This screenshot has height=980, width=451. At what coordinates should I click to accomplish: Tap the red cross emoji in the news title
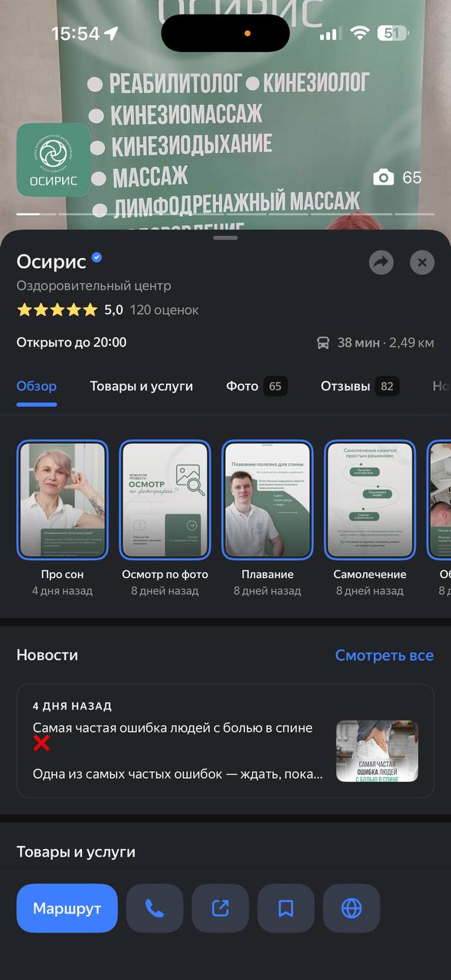coord(41,743)
